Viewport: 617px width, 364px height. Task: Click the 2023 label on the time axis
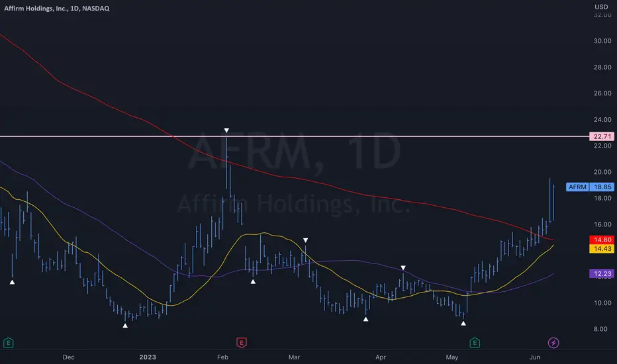tap(148, 357)
